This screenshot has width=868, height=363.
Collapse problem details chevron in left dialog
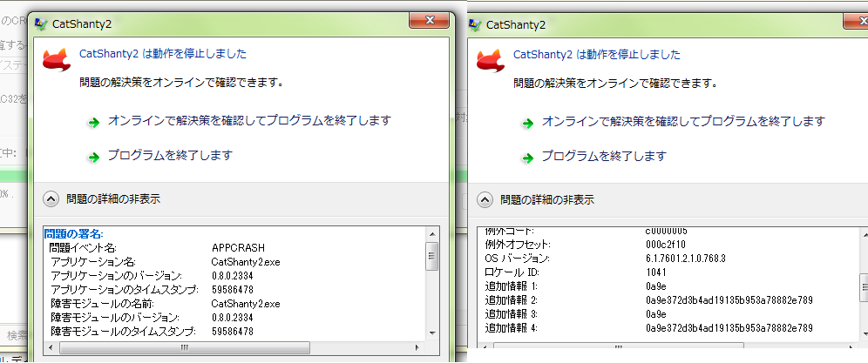click(x=51, y=199)
